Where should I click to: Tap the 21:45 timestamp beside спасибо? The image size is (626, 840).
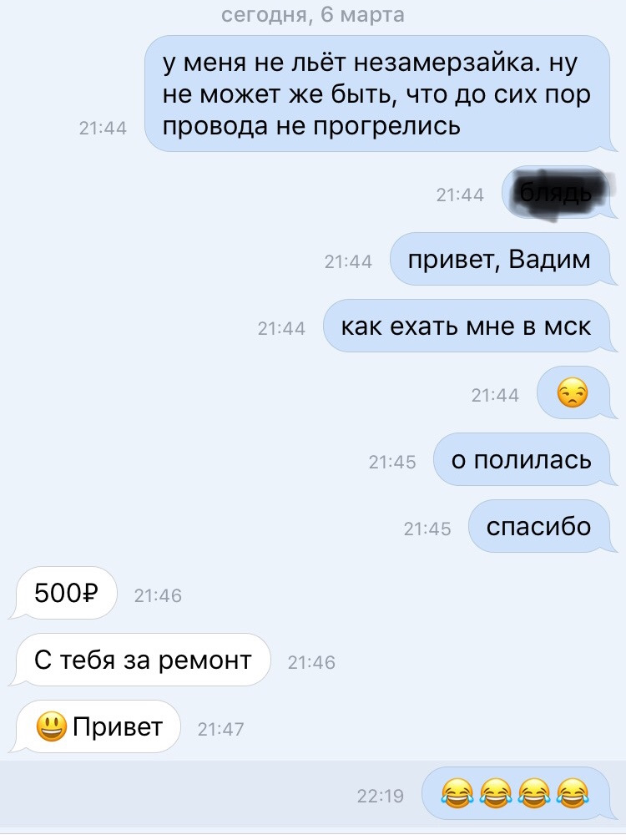click(427, 529)
